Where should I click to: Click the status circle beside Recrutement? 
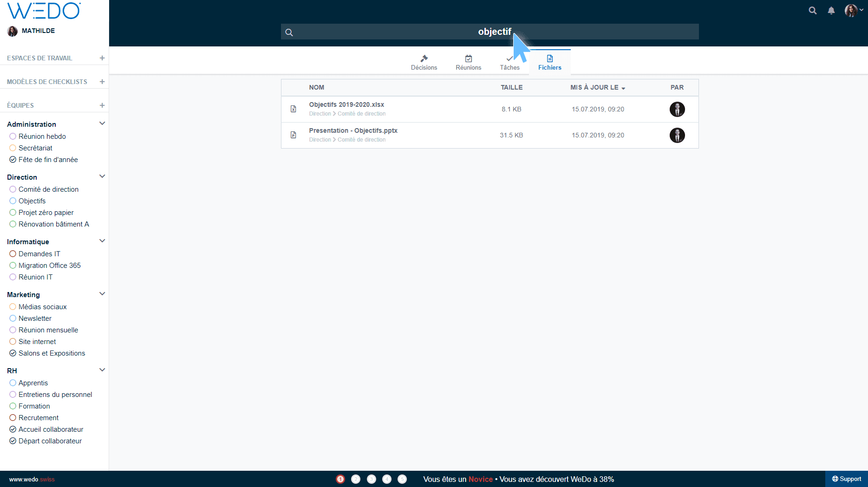click(x=13, y=418)
